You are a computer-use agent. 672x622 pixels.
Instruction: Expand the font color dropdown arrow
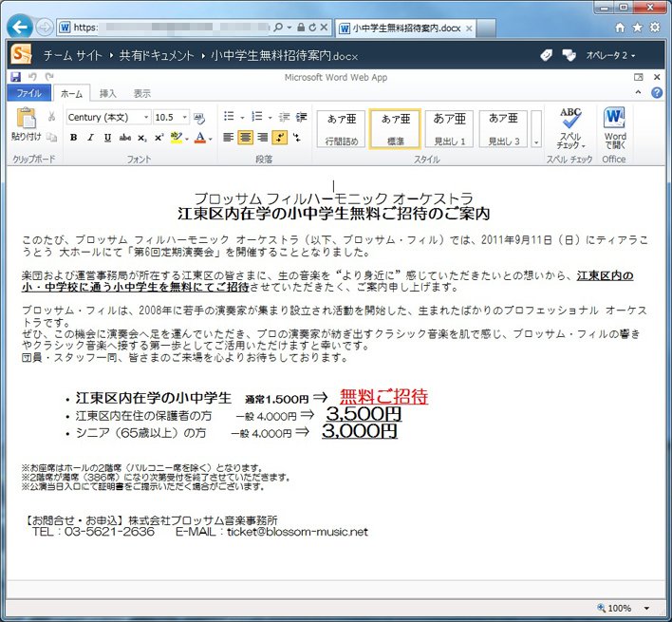(x=211, y=139)
